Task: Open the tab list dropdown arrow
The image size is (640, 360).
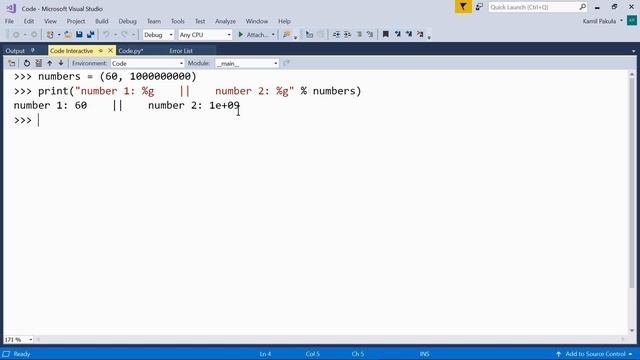Action: coord(633,51)
